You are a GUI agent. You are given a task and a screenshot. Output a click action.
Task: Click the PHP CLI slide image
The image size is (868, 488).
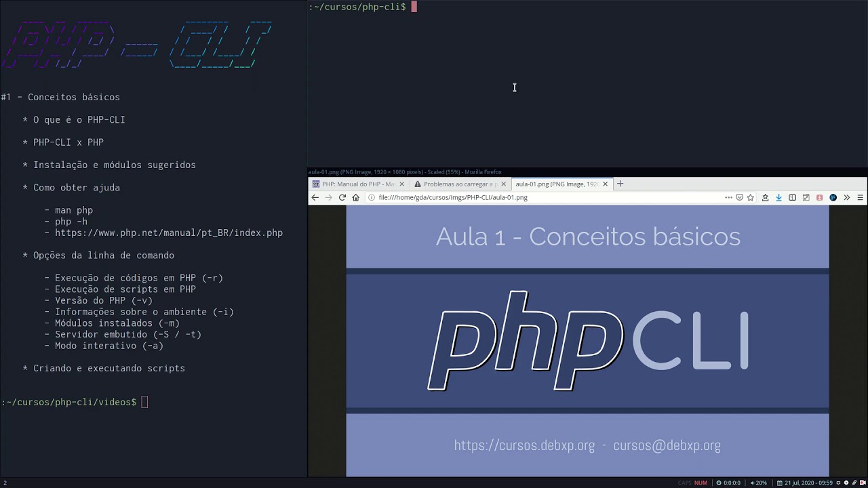pos(587,341)
